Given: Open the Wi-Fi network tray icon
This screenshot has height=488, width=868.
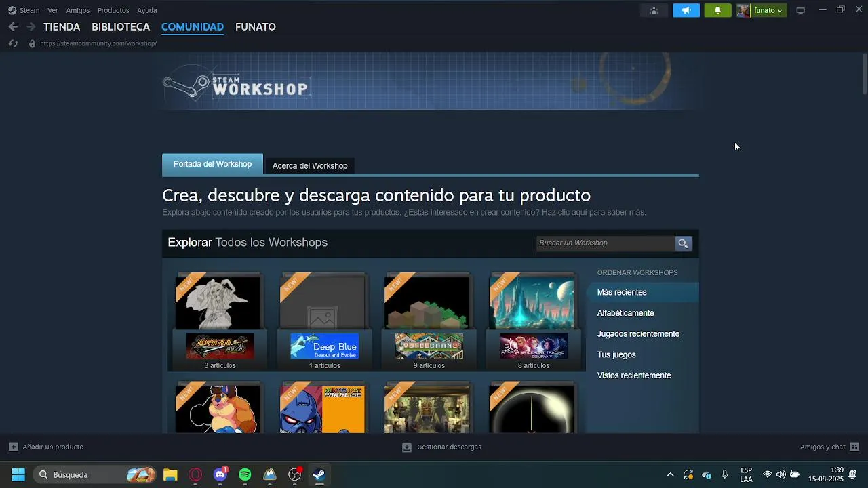Looking at the screenshot, I should 768,474.
